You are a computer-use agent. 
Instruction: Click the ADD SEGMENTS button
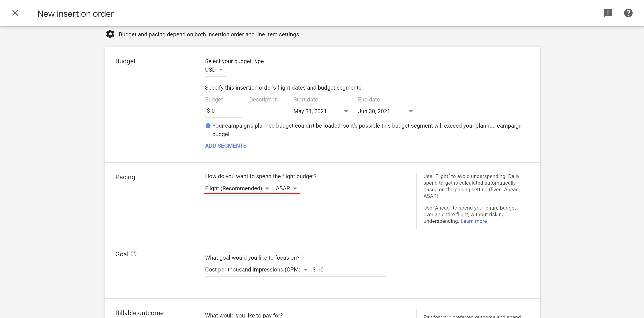click(226, 146)
